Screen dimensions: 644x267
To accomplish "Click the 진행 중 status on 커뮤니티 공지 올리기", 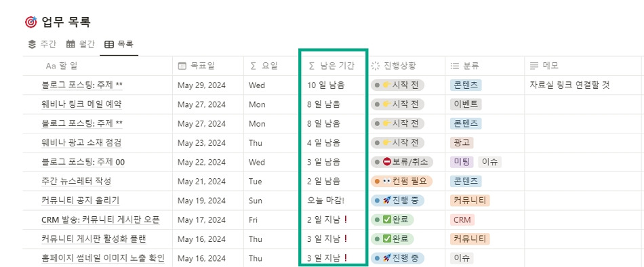I will pos(397,201).
